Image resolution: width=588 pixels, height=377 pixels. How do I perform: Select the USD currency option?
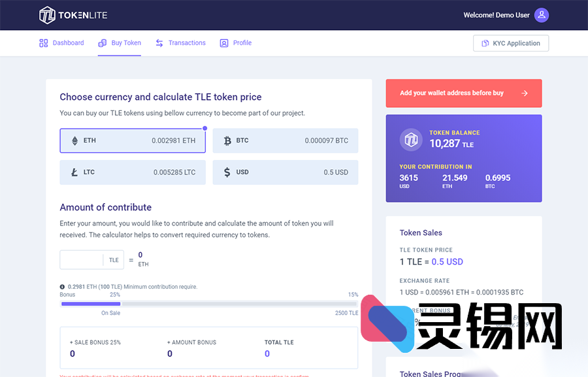click(x=285, y=172)
